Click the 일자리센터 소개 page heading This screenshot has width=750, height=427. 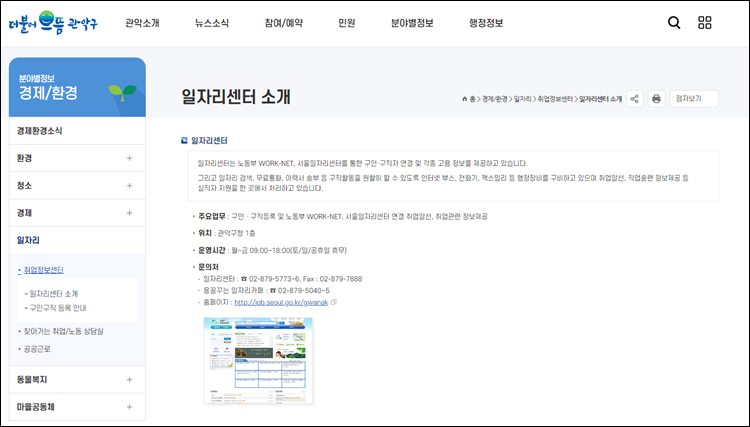(x=236, y=97)
